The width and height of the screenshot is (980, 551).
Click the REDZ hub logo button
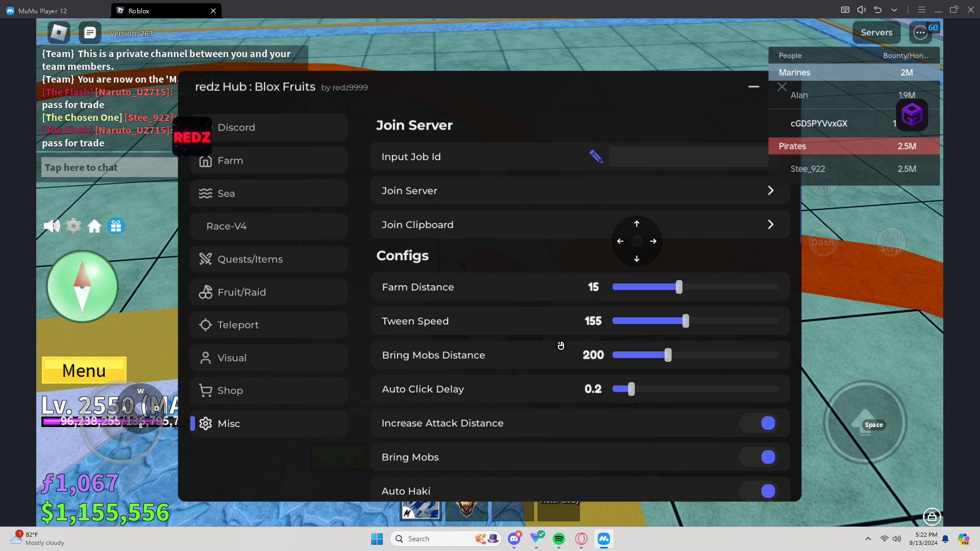(x=192, y=137)
